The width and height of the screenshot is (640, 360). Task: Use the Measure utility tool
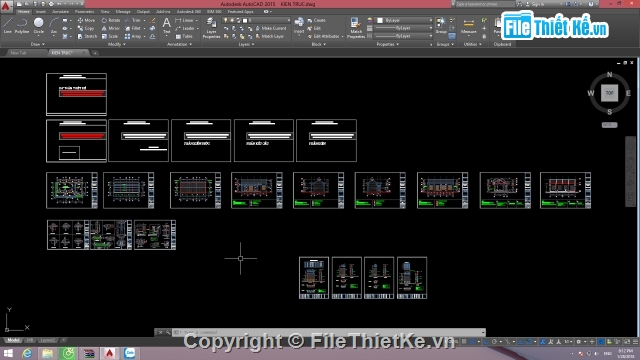click(x=469, y=26)
